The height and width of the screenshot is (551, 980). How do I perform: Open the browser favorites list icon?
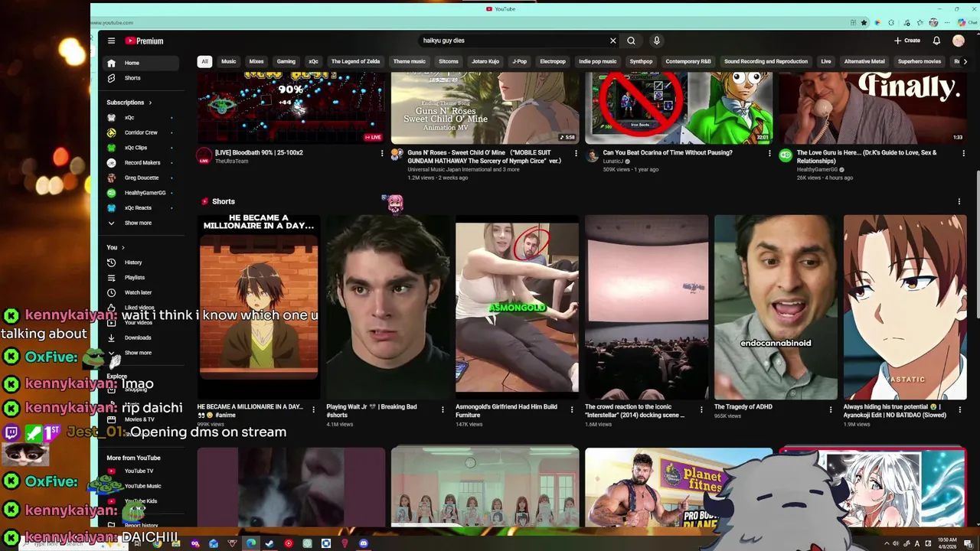pyautogui.click(x=920, y=23)
